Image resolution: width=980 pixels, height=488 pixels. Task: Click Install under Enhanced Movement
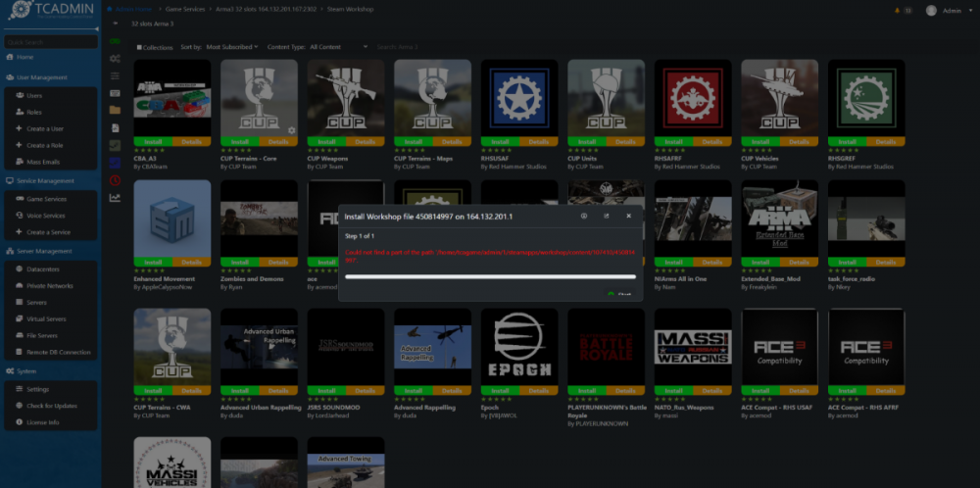point(153,263)
